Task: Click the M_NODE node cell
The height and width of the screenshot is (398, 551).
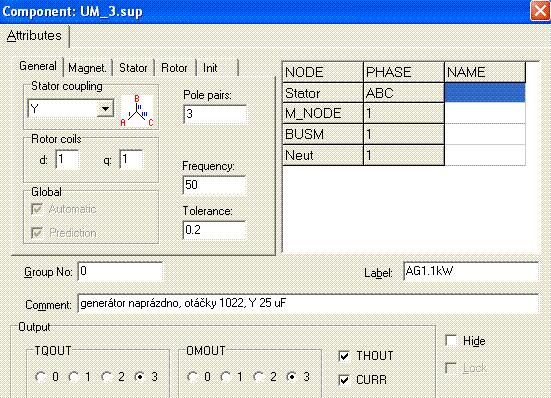Action: pos(323,113)
